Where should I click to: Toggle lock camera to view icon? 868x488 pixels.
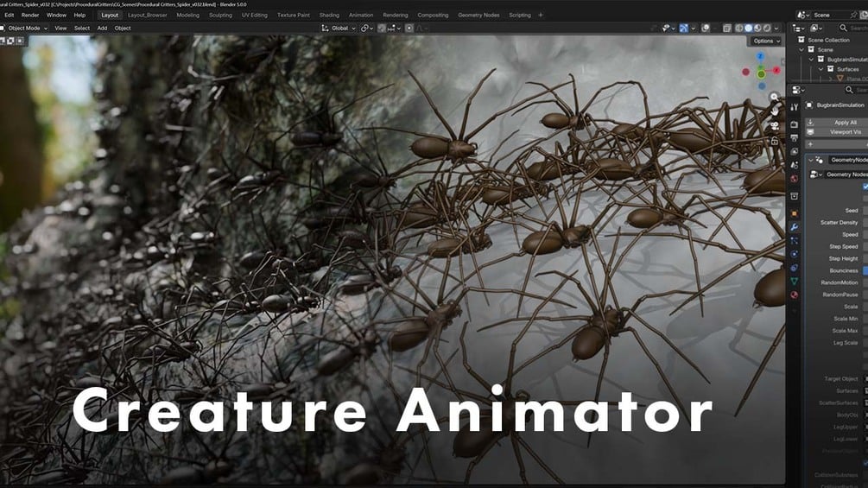tap(775, 141)
